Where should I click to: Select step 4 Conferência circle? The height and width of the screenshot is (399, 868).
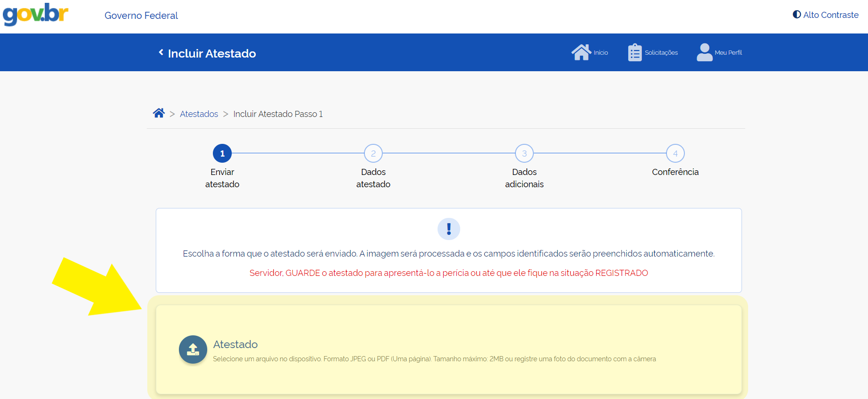[x=675, y=153]
